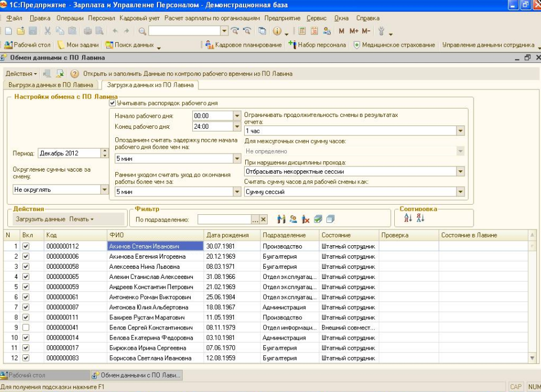The height and width of the screenshot is (392, 541).
Task: Clear the По подразделению filter with X
Action: (264, 219)
